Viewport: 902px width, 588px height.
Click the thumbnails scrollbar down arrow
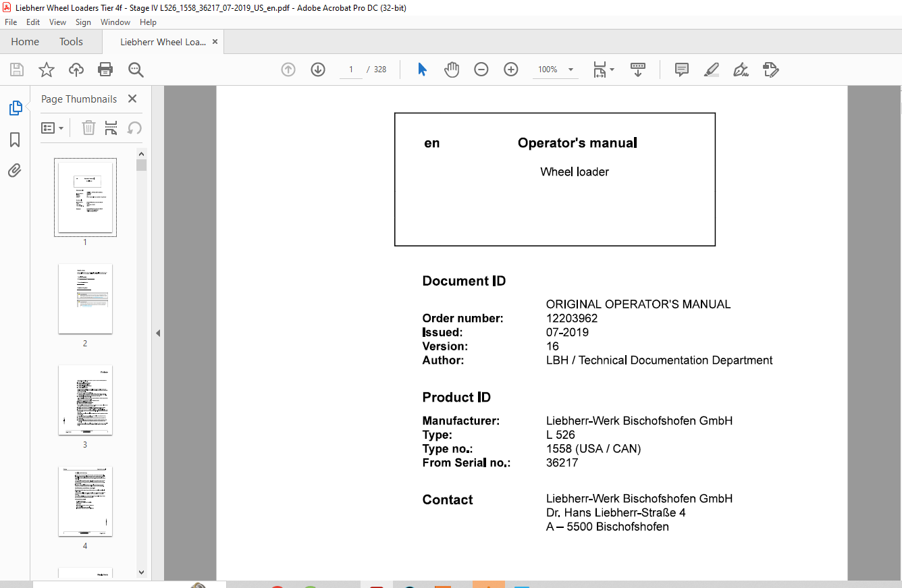[141, 572]
